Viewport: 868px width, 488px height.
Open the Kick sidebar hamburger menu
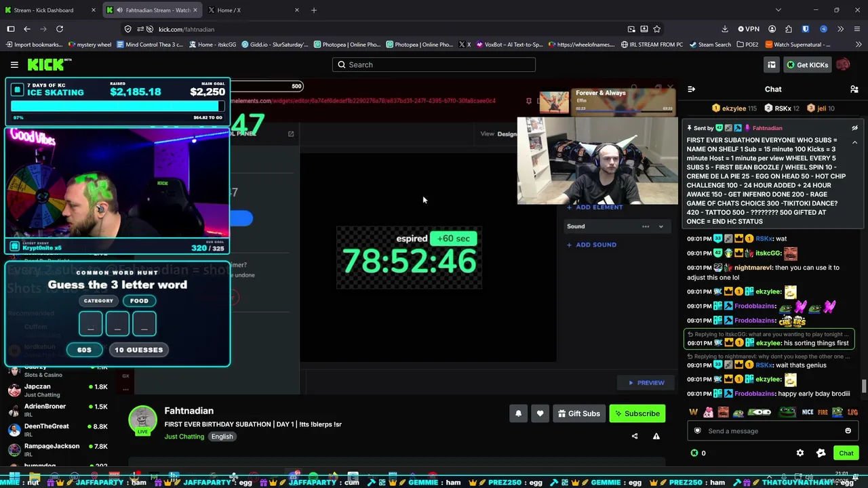coord(14,64)
